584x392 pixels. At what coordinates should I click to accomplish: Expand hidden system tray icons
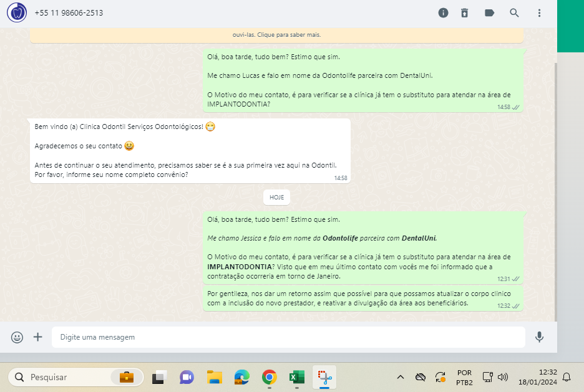(401, 377)
